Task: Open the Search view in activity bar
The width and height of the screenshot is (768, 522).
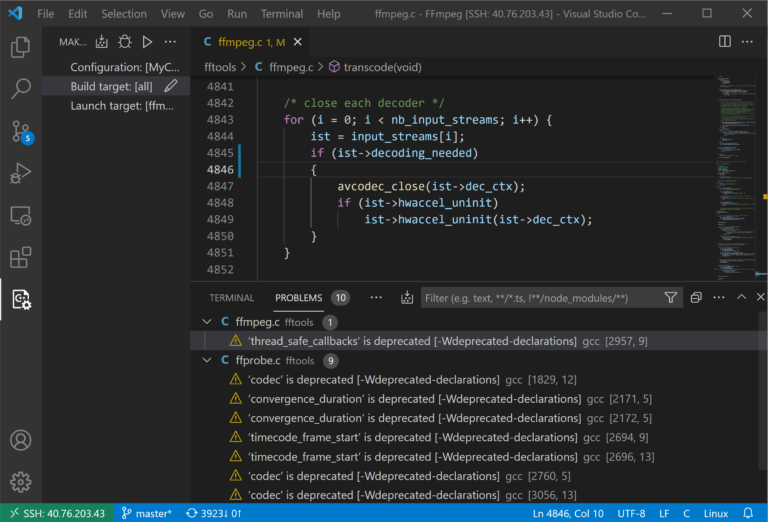Action: pyautogui.click(x=21, y=89)
